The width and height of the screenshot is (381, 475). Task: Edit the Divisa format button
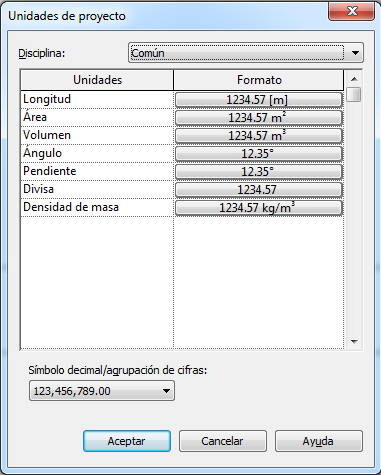259,190
